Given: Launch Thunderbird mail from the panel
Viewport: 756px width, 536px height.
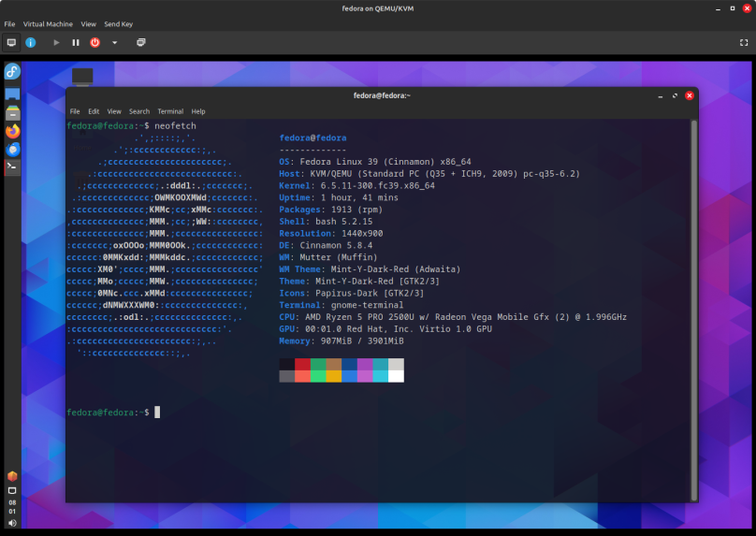Looking at the screenshot, I should (12, 150).
